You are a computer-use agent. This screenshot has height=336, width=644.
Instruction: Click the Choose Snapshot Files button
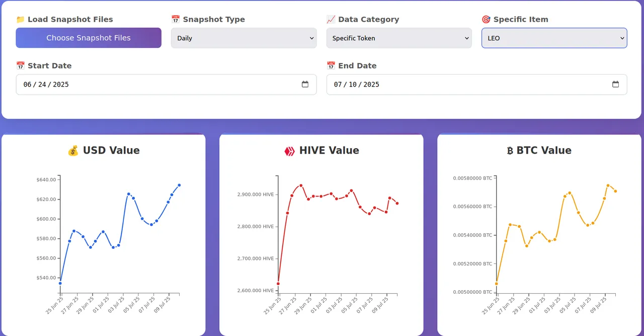[x=89, y=38]
